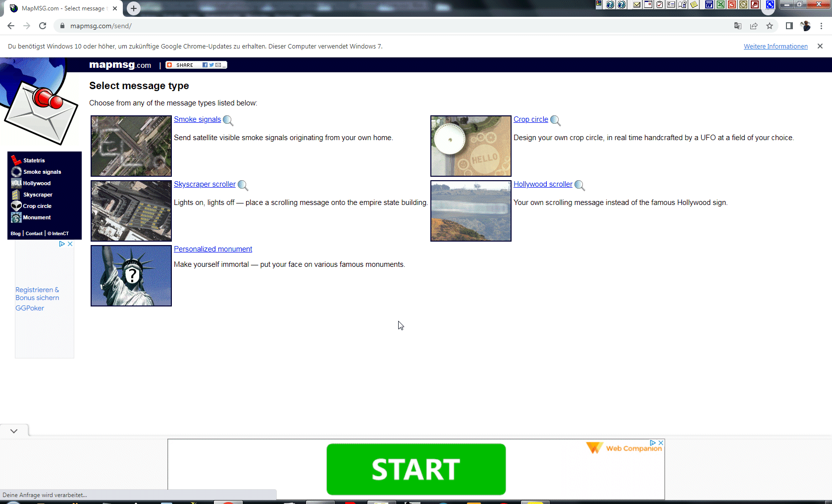Open the Hollywood scroller link
The width and height of the screenshot is (832, 504).
(543, 184)
